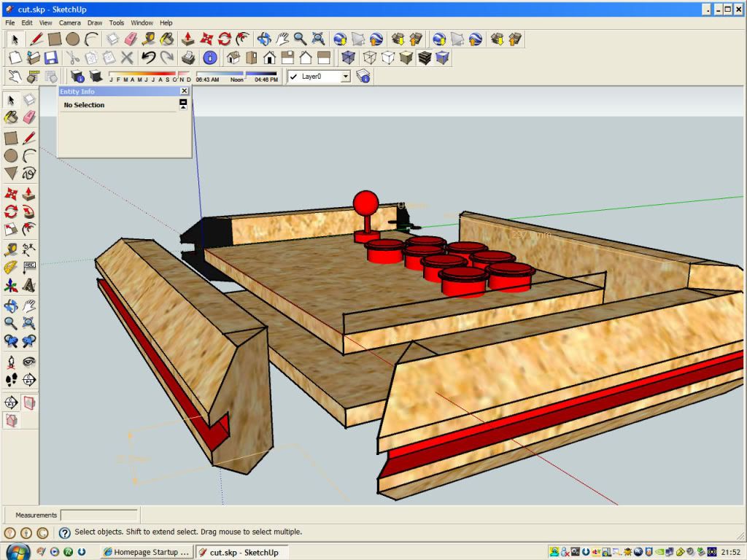Click the Copy icon

(91, 58)
